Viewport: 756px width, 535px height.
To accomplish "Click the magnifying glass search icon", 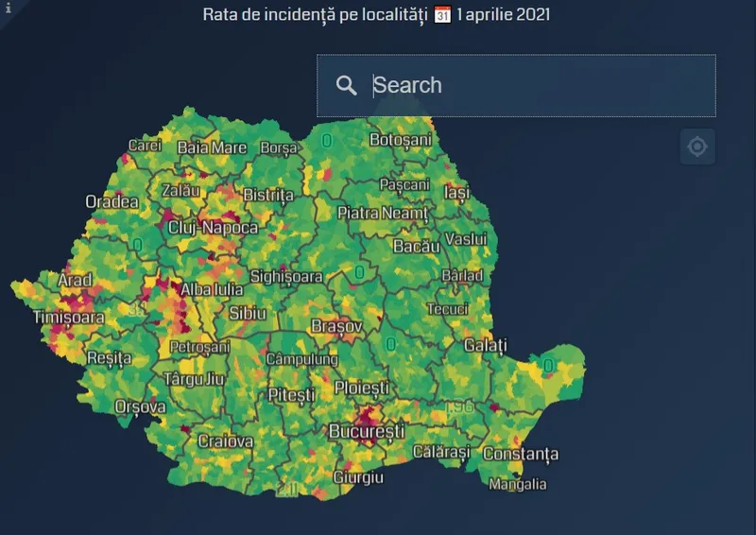I will 347,85.
